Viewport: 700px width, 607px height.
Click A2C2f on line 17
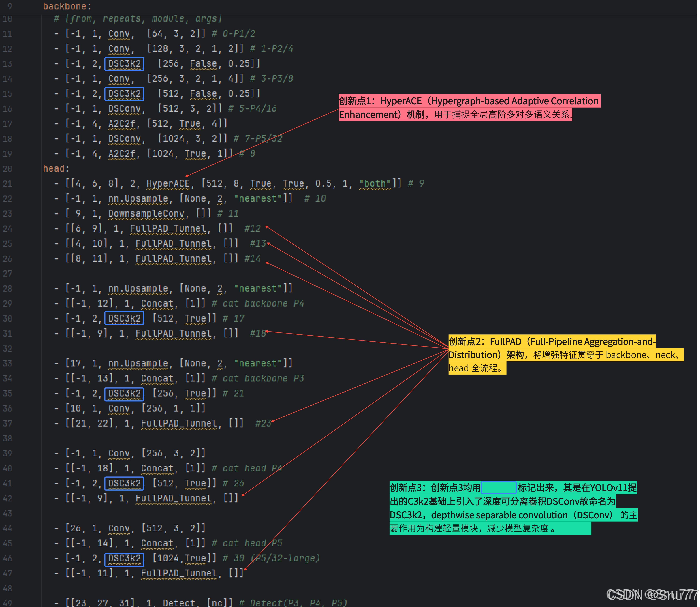pyautogui.click(x=122, y=124)
